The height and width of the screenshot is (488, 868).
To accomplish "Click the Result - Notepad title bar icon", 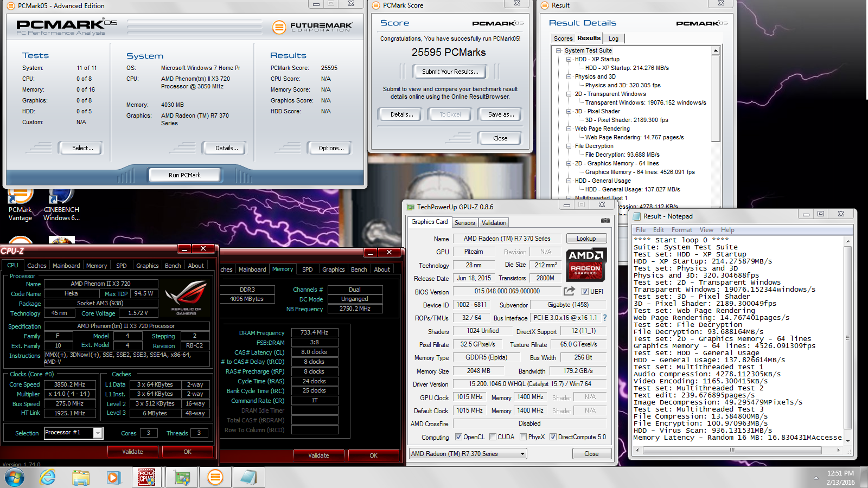I will pos(636,216).
